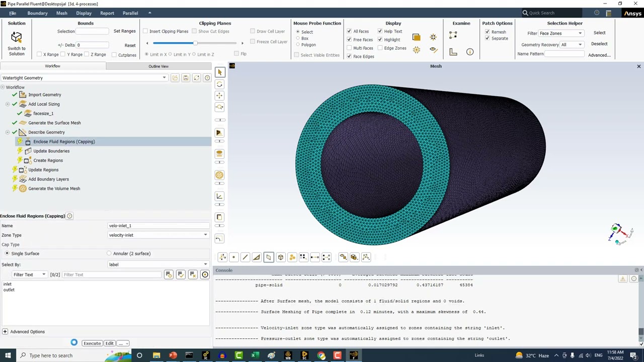Open the Face Zones filter dropdown

pyautogui.click(x=560, y=33)
